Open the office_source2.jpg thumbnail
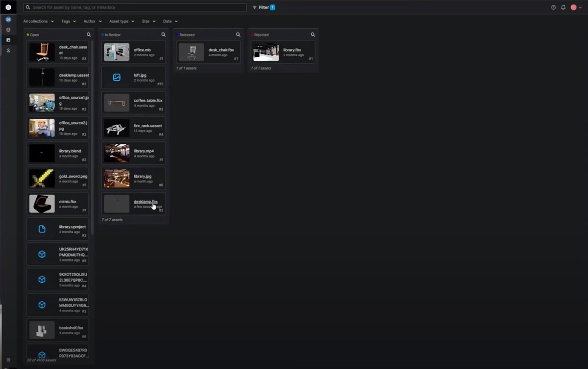The height and width of the screenshot is (369, 588). pyautogui.click(x=42, y=128)
